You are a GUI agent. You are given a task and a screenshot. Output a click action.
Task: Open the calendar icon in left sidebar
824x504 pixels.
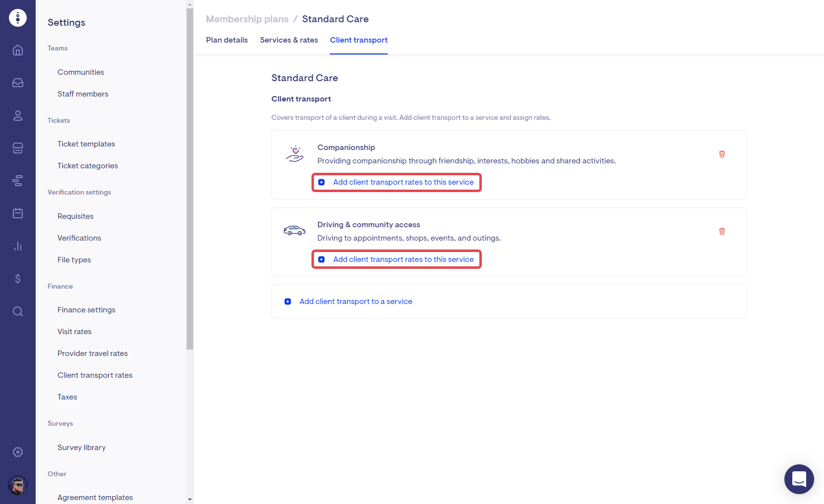(x=18, y=213)
